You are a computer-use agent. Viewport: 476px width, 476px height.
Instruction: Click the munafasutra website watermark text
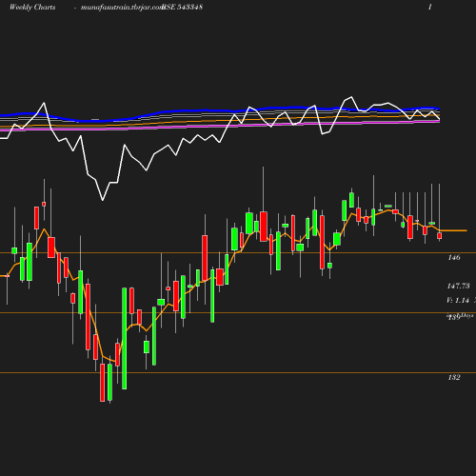122,8
